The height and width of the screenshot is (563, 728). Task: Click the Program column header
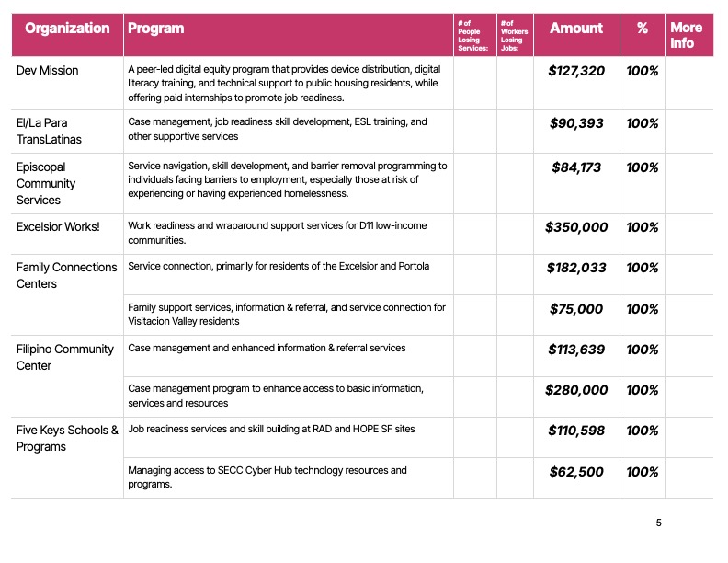[x=156, y=29]
